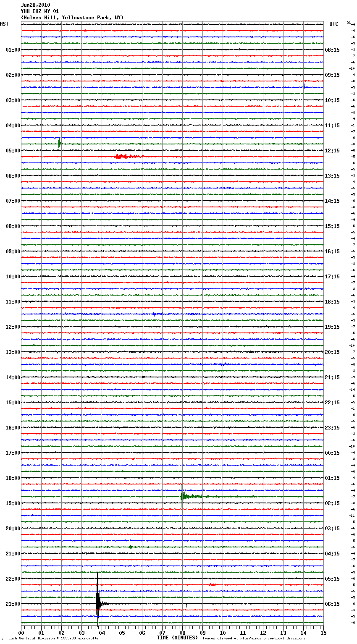Click the bottom axis minute tick 09
This screenshot has height=644, width=357.
(203, 633)
